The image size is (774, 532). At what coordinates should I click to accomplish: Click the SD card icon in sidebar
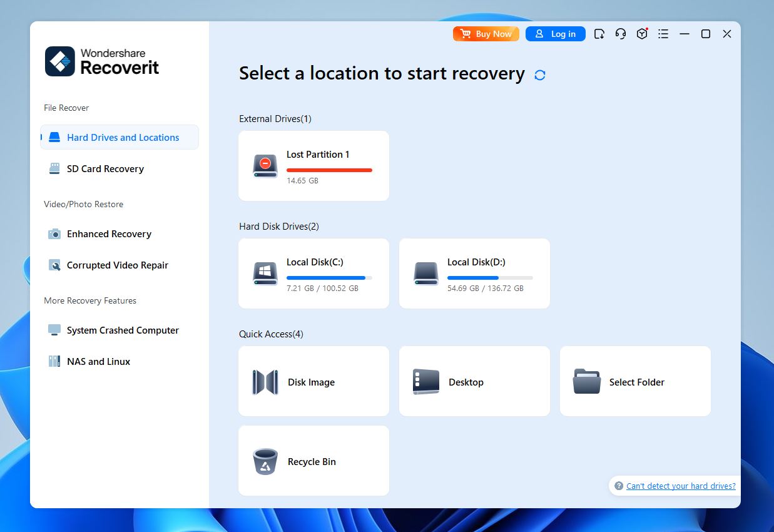tap(54, 169)
